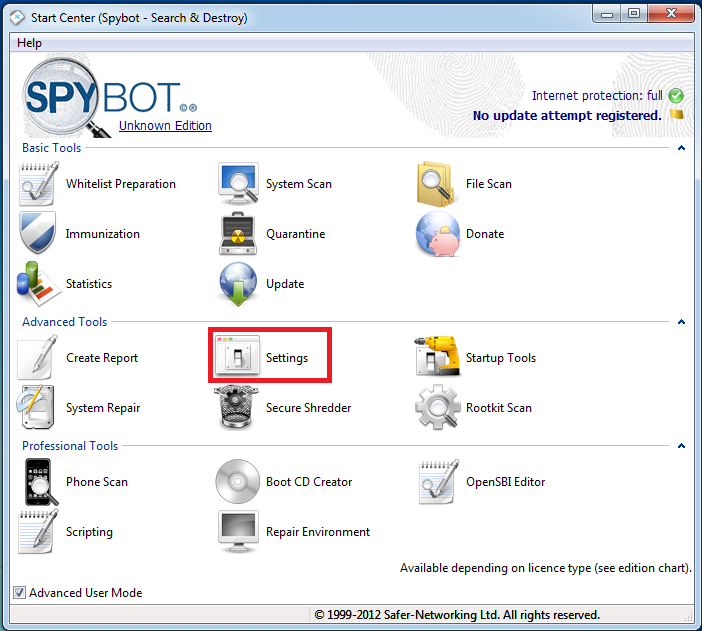This screenshot has width=702, height=631.
Task: Launch the Startup Tools drill icon
Action: [x=437, y=356]
